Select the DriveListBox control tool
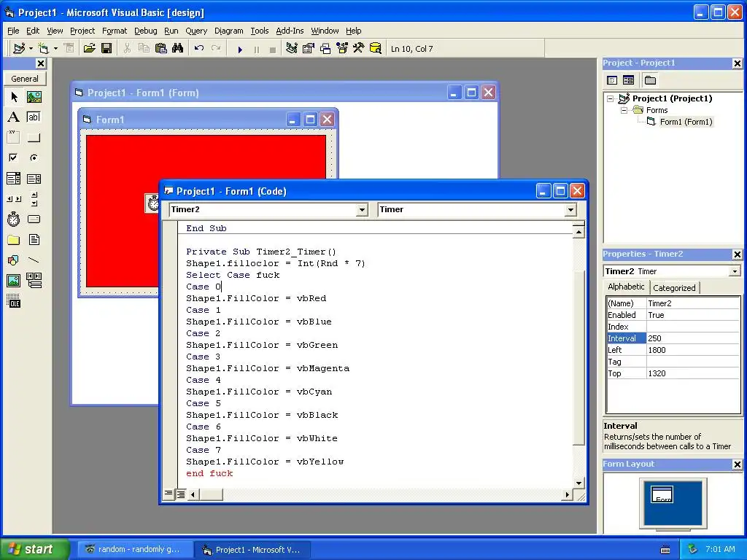 click(x=34, y=219)
